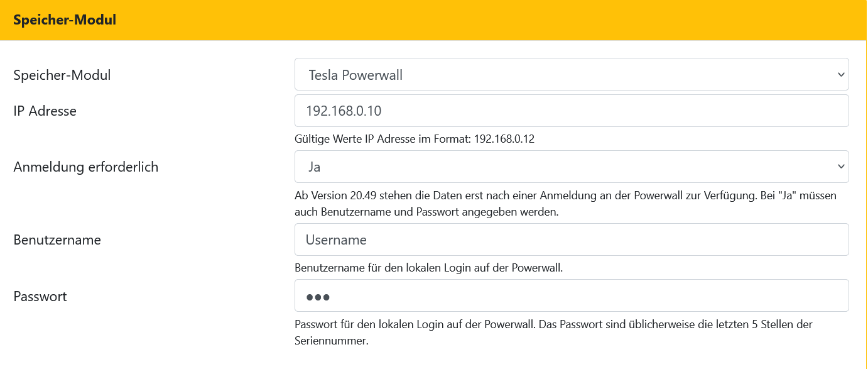Click into the Benutzername input field
The height and width of the screenshot is (369, 868).
coord(572,240)
